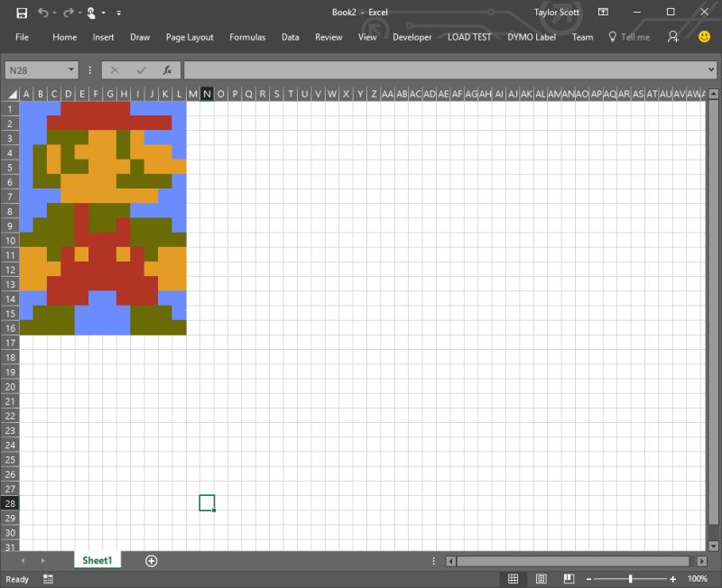This screenshot has height=588, width=722.
Task: Click the Redo icon
Action: pos(69,13)
